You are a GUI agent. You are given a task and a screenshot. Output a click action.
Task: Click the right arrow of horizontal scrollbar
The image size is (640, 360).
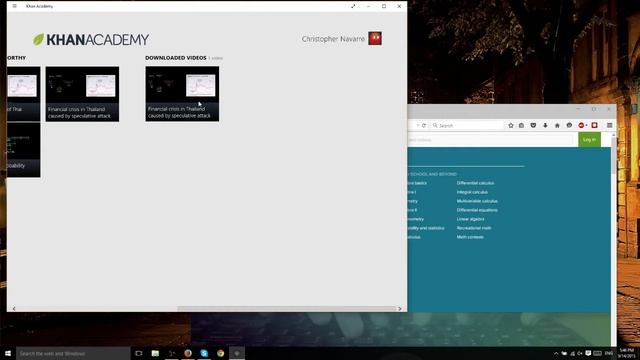400,309
